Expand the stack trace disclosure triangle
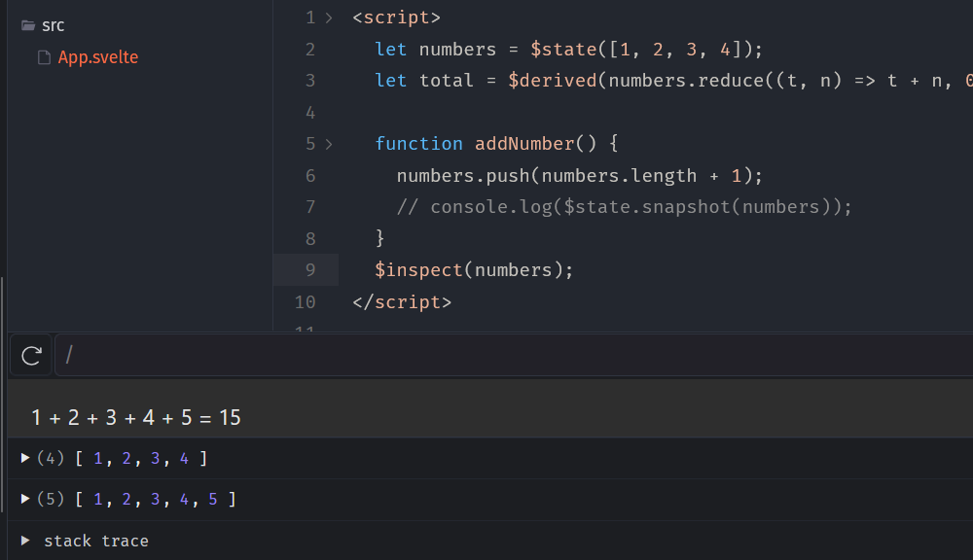Image resolution: width=973 pixels, height=560 pixels. pos(25,541)
